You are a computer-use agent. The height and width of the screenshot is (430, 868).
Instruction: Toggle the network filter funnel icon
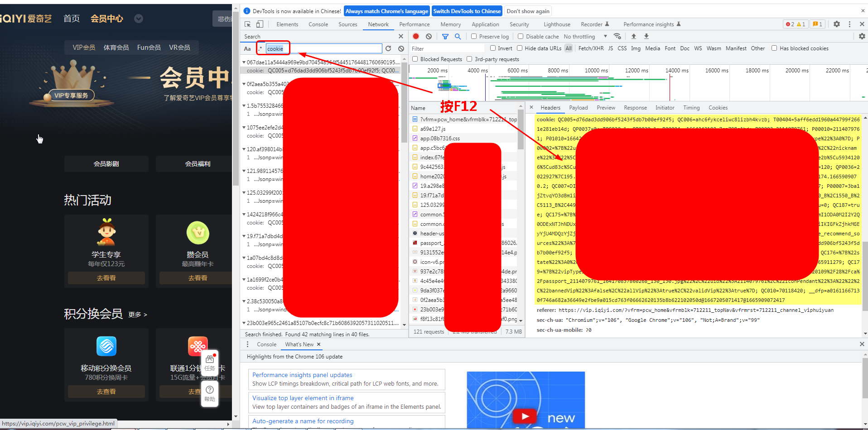445,36
